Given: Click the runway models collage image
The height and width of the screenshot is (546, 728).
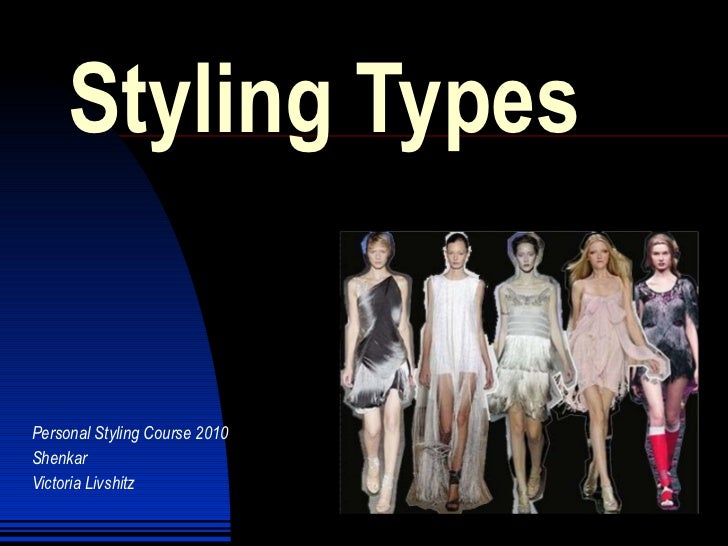Looking at the screenshot, I should (x=519, y=372).
